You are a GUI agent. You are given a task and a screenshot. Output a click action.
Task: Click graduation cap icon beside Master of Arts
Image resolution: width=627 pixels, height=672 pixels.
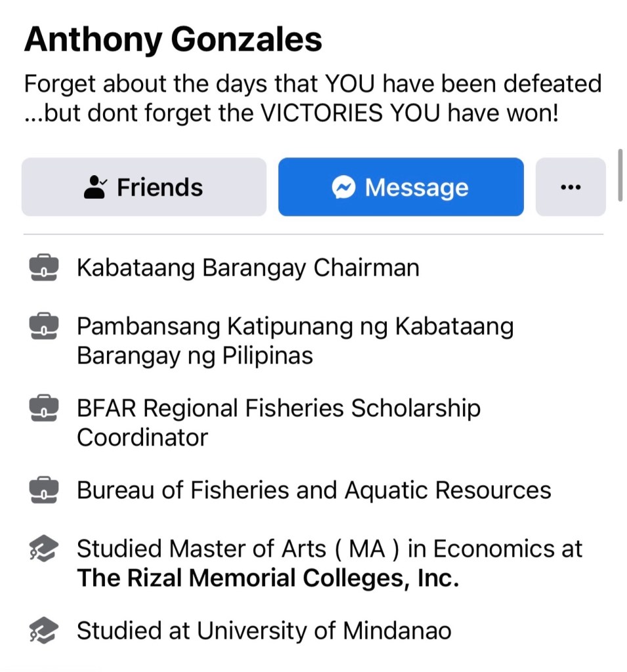[44, 550]
